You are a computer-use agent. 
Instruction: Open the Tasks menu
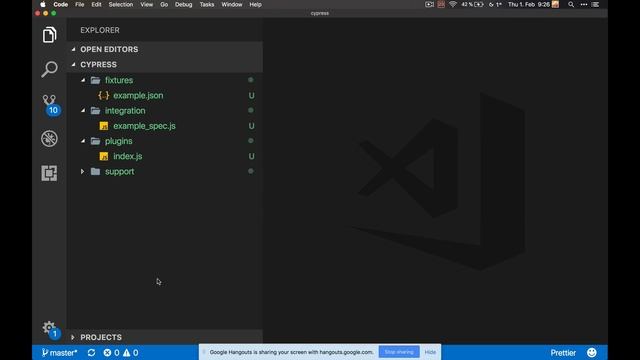pos(207,4)
